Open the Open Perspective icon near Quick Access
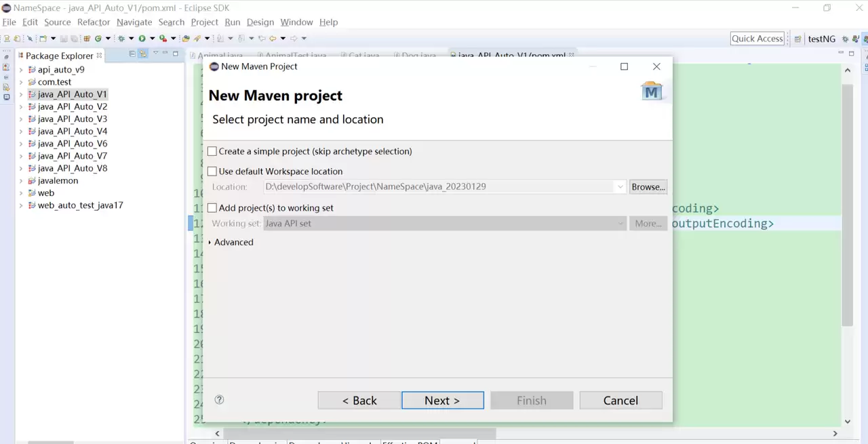This screenshot has width=868, height=444. 798,39
